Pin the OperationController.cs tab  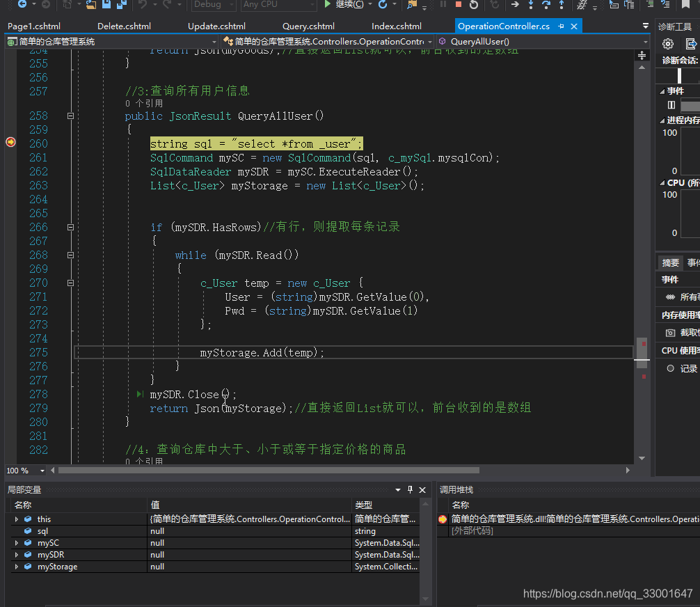pos(561,26)
